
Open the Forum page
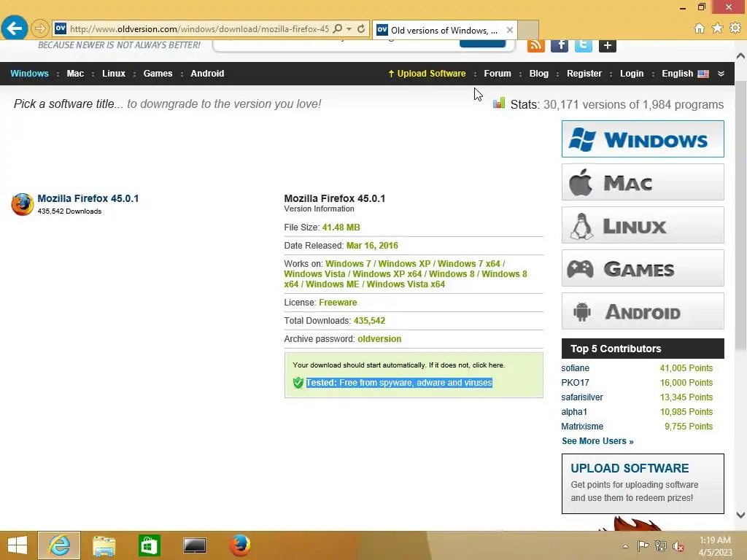498,74
